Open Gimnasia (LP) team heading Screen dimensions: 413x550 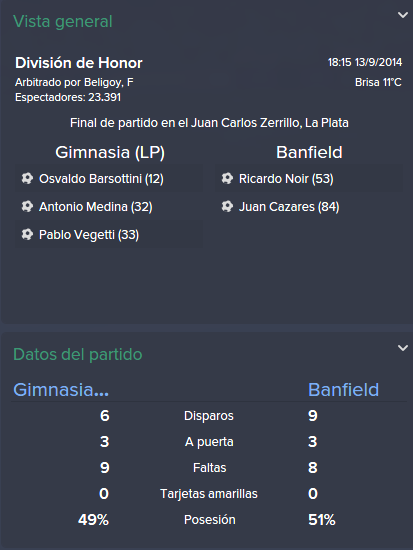coord(110,153)
